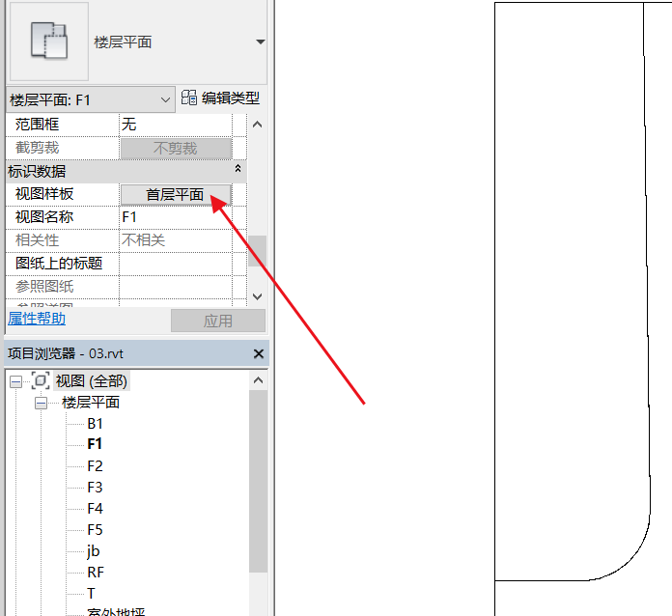Click the 范围框 value field
Viewport: 672px width, 616px height.
[x=175, y=125]
